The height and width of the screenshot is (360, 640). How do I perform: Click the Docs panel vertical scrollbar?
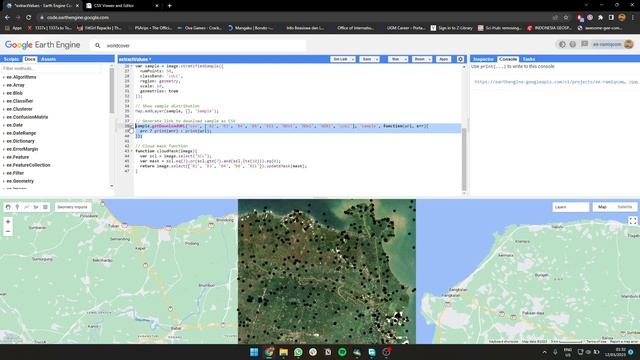click(112, 91)
